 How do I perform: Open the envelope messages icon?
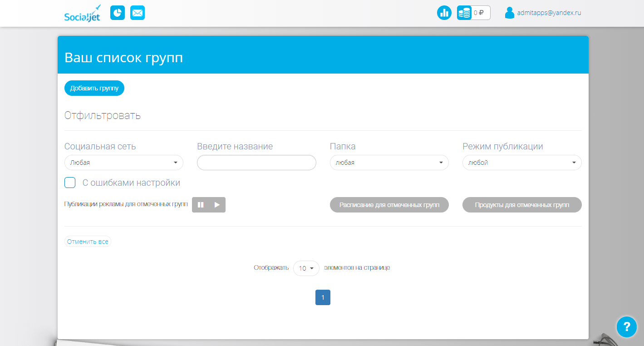click(138, 13)
